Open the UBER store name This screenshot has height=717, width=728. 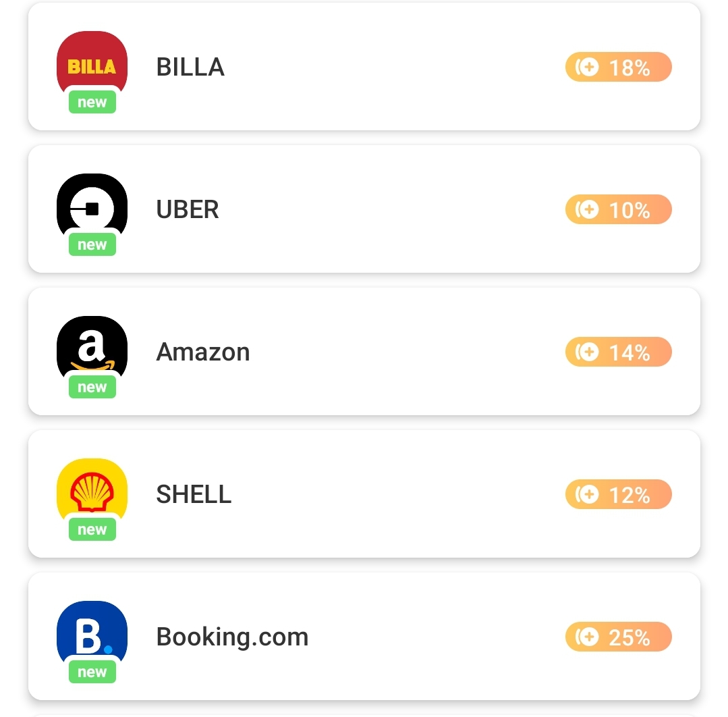click(188, 210)
